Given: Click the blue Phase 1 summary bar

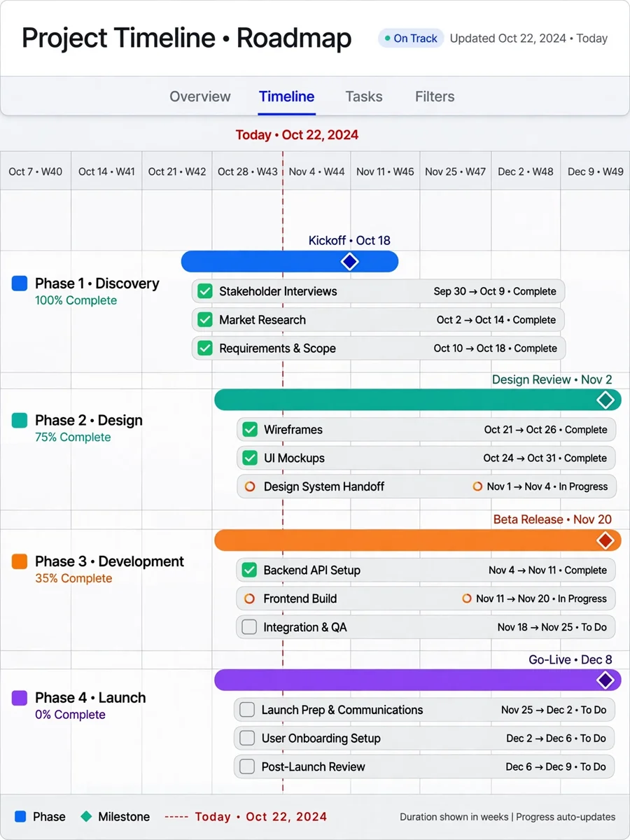Looking at the screenshot, I should tap(289, 261).
